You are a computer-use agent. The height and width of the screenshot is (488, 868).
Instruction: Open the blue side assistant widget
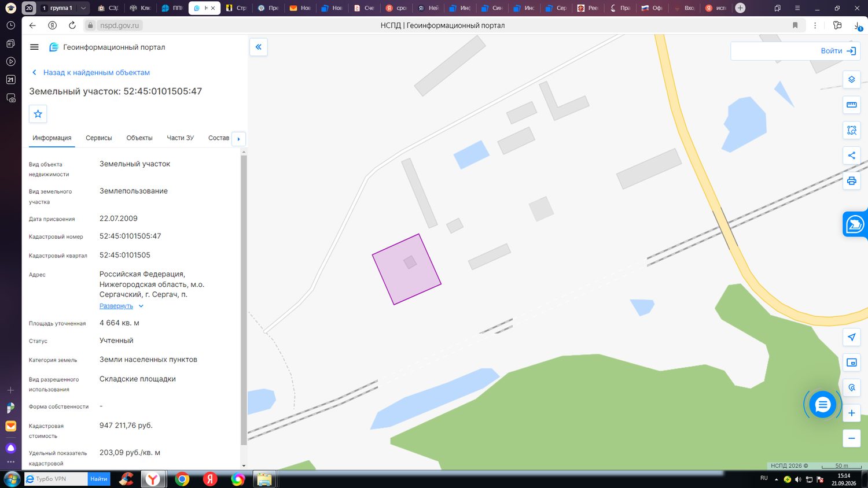pyautogui.click(x=855, y=224)
